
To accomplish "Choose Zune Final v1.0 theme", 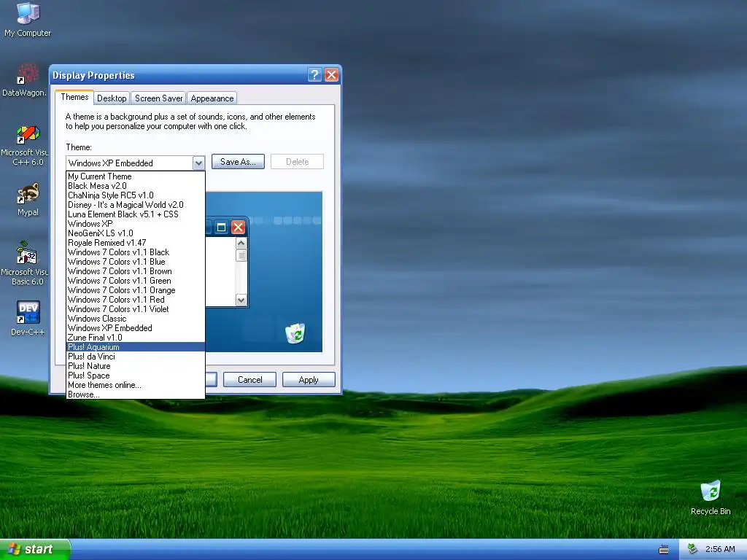I will pyautogui.click(x=135, y=338).
